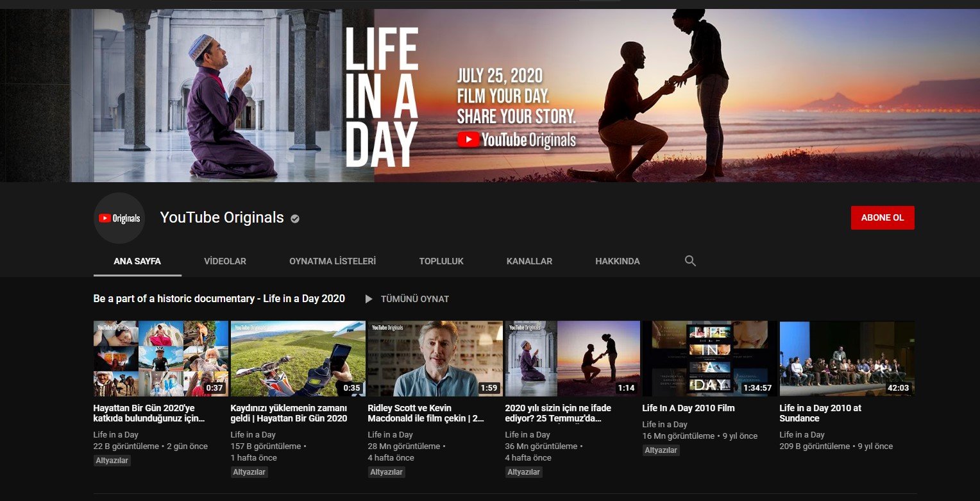The image size is (980, 501).
Task: Click title 'Life In A Day 2010 Film'
Action: (x=688, y=408)
